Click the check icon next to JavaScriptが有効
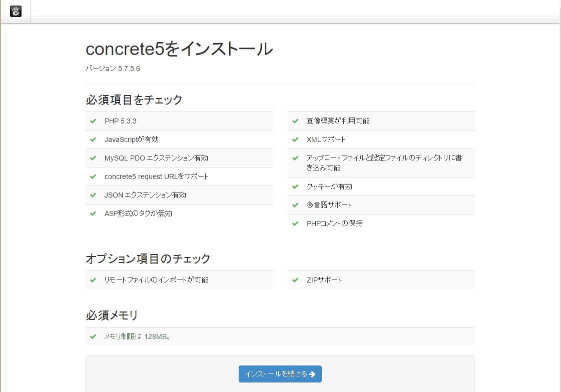 pyautogui.click(x=93, y=139)
